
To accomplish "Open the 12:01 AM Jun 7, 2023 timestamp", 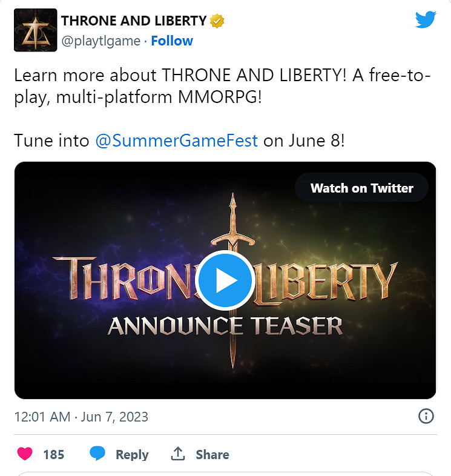I will pos(81,417).
